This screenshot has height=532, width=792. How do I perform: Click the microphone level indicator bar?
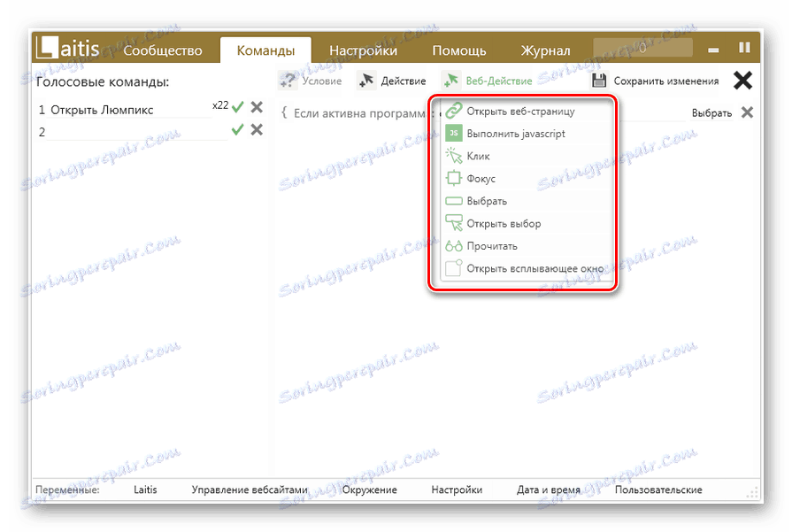(x=642, y=48)
